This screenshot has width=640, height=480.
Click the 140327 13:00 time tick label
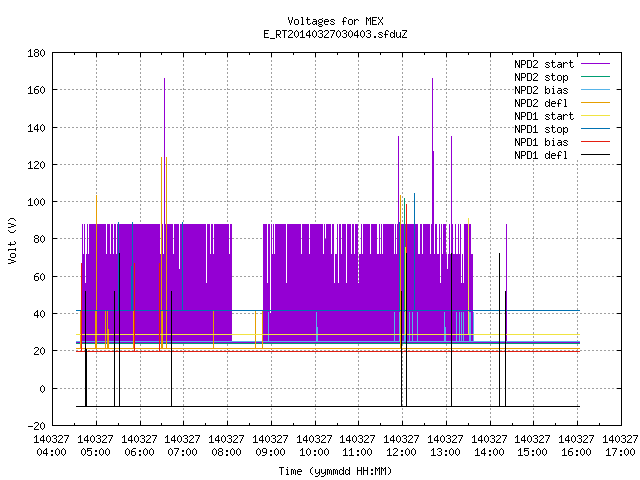[x=446, y=446]
